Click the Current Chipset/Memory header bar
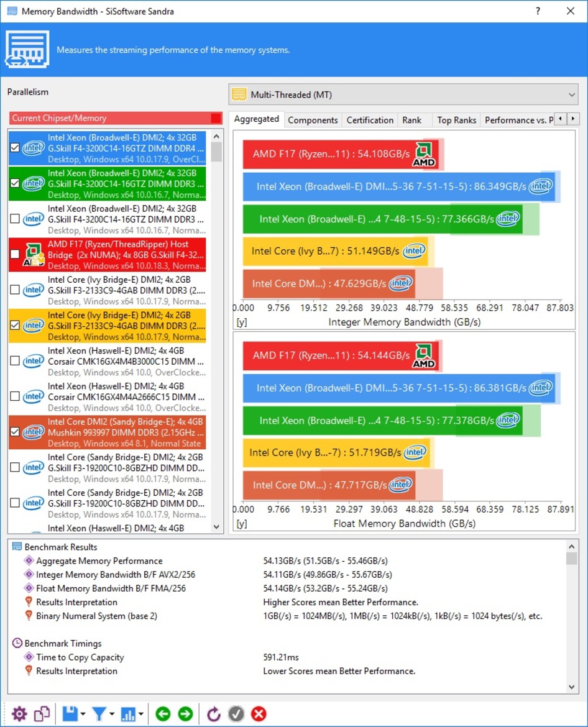 pyautogui.click(x=116, y=118)
